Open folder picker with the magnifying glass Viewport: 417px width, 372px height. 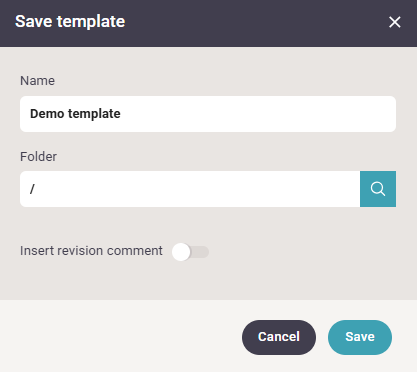[x=378, y=189]
